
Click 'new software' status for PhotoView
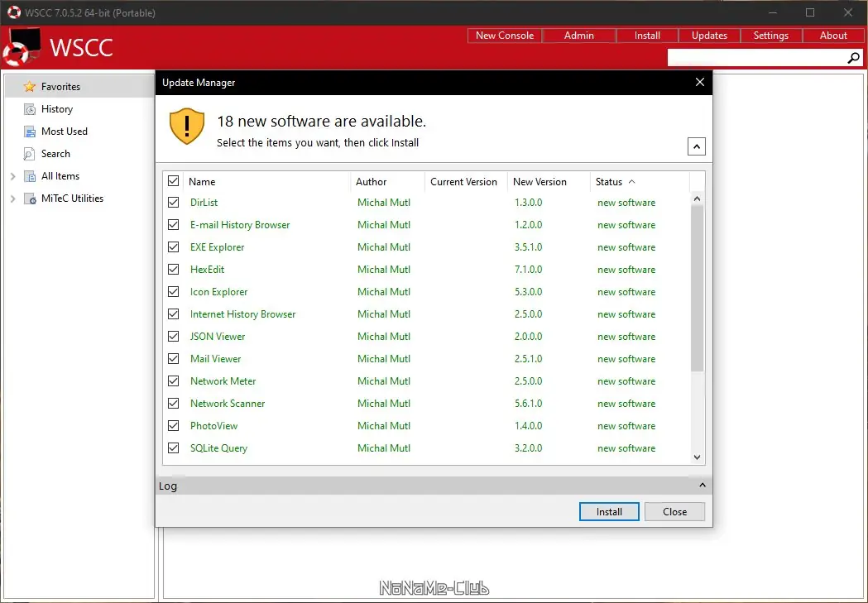pyautogui.click(x=626, y=426)
